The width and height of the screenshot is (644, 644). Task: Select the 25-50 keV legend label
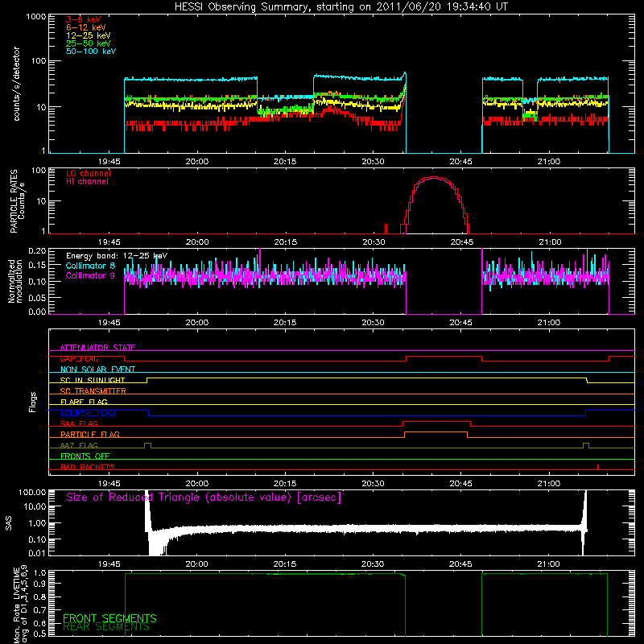click(x=89, y=43)
